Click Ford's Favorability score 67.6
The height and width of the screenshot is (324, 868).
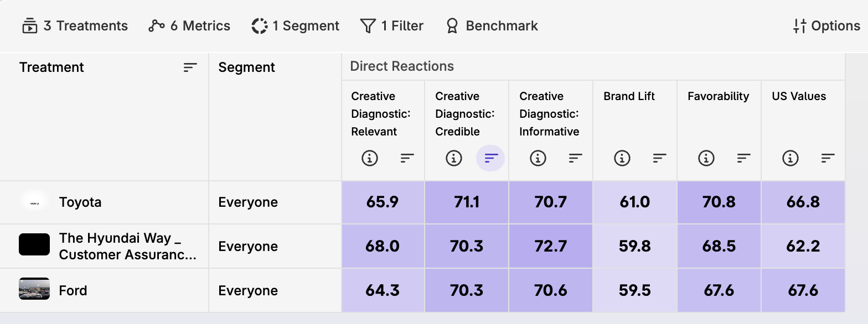719,290
